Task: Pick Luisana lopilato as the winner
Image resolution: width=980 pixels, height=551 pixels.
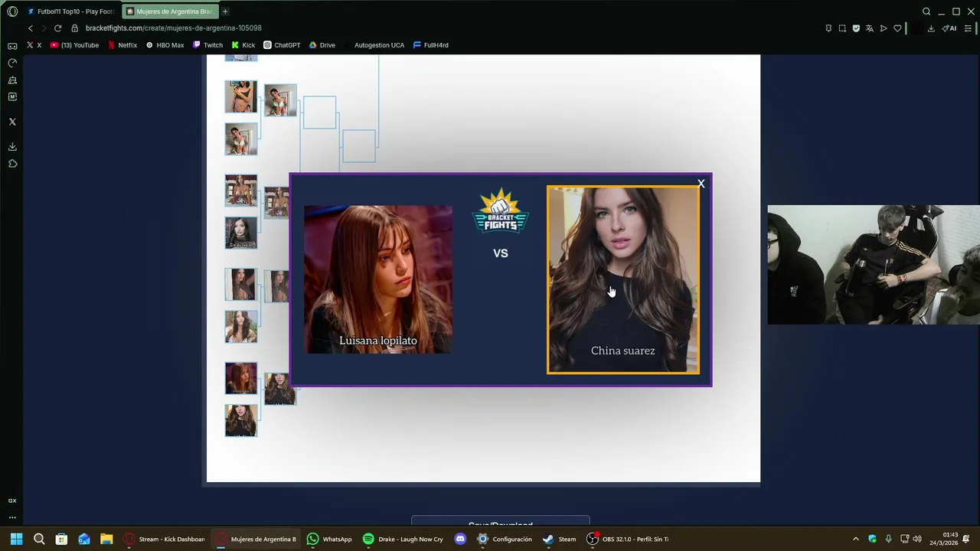Action: [x=378, y=279]
